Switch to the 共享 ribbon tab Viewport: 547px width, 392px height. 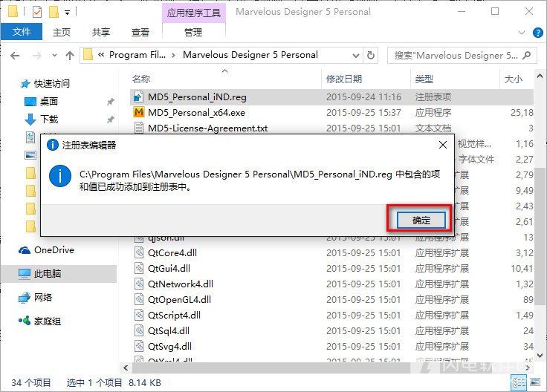101,33
